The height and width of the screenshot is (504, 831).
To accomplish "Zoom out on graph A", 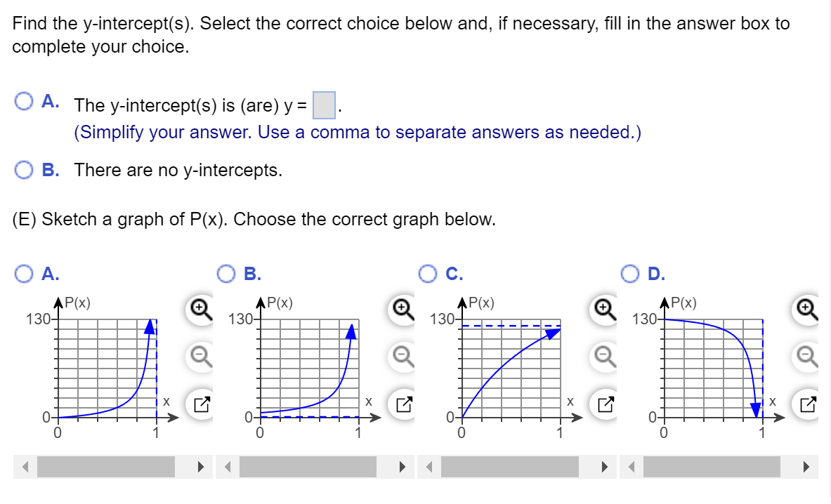I will 200,357.
